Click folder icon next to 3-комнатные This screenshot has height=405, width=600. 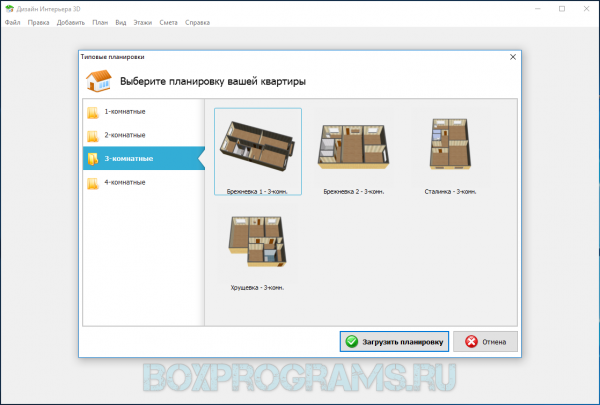click(x=93, y=159)
